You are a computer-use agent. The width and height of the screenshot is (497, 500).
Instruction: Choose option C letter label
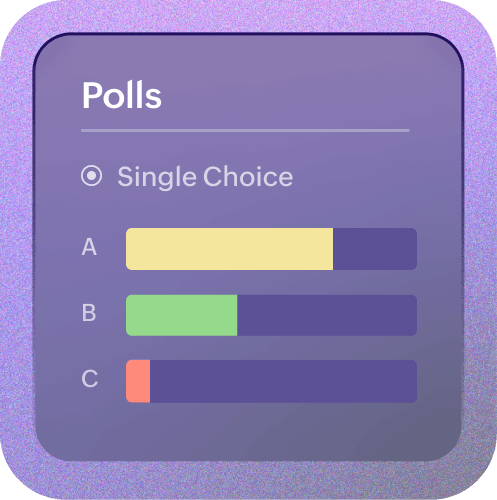pos(90,378)
